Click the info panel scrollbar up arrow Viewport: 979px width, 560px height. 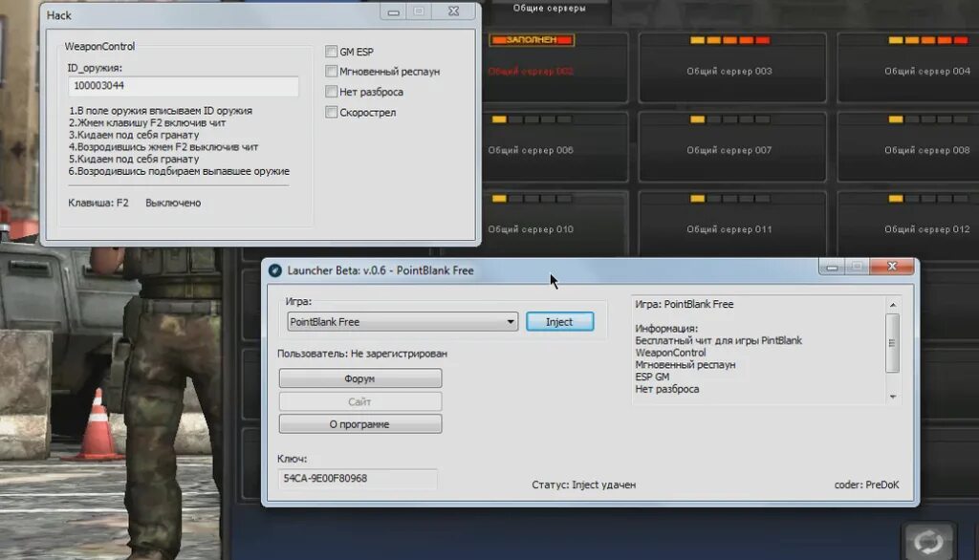[x=893, y=305]
